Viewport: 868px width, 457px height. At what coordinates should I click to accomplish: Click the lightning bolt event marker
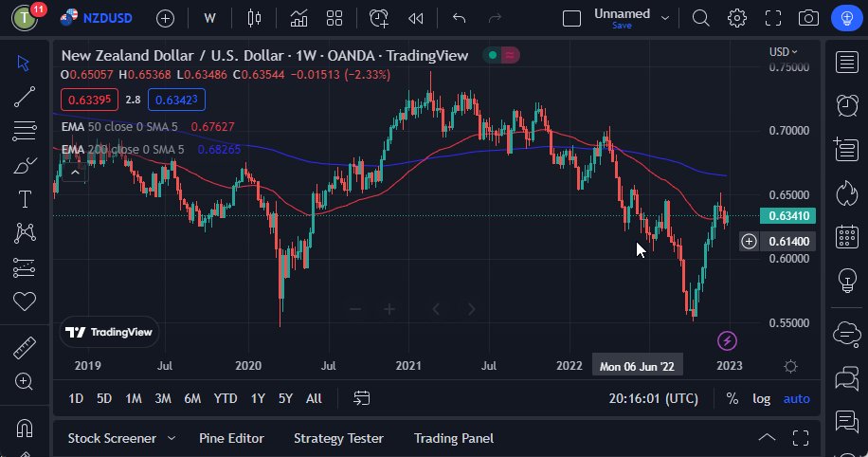pyautogui.click(x=727, y=340)
